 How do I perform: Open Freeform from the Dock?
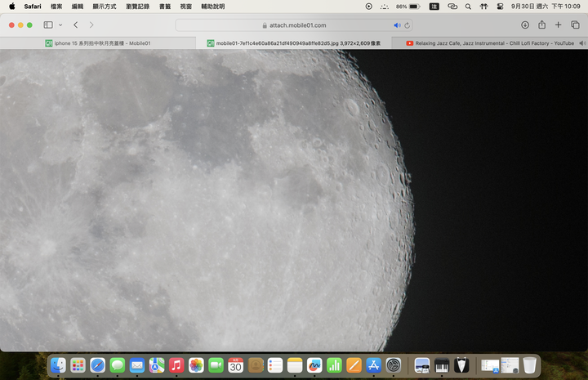[x=314, y=365]
